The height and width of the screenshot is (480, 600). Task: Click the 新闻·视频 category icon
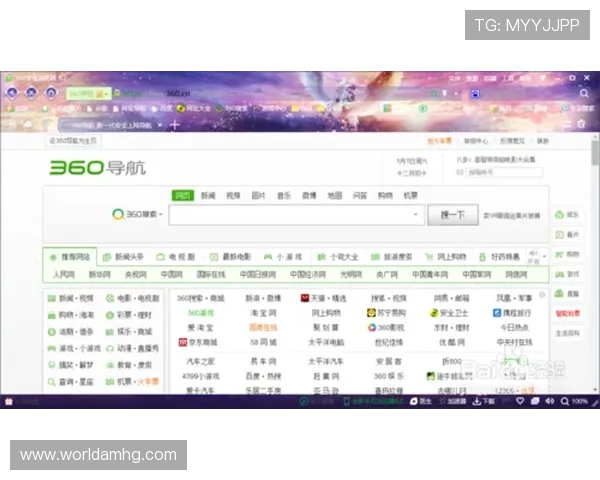pos(52,298)
